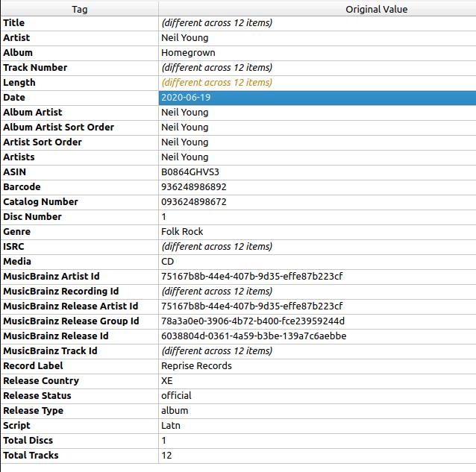
Task: Click the MusicBrainz Release Group Id value
Action: click(252, 321)
